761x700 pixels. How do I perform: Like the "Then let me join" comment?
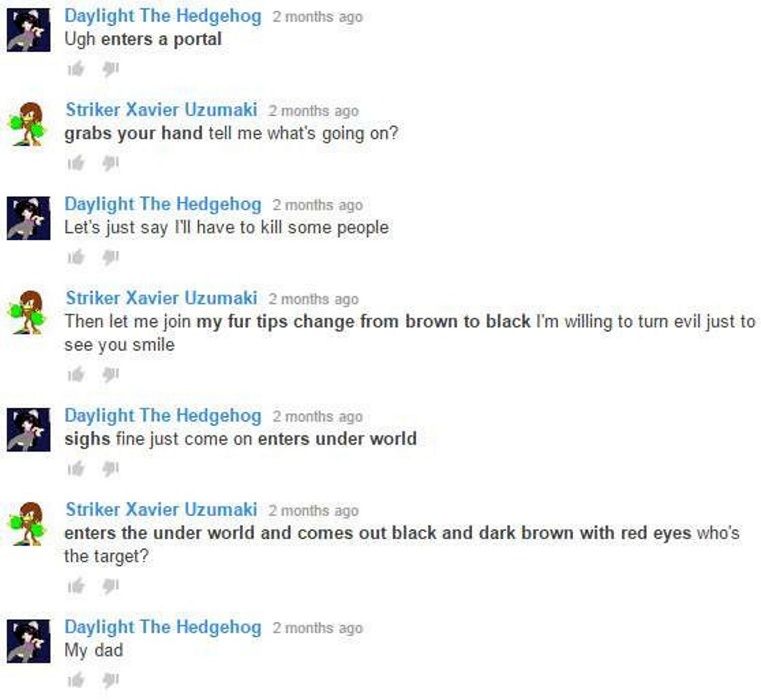pos(76,375)
